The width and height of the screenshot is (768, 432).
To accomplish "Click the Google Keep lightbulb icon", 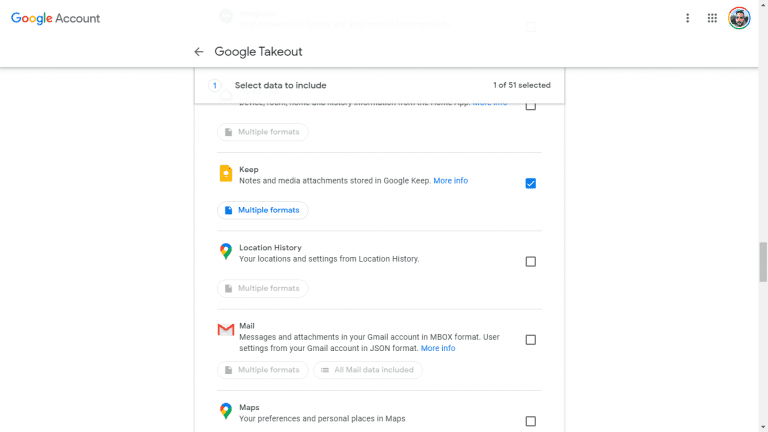I will tap(226, 174).
